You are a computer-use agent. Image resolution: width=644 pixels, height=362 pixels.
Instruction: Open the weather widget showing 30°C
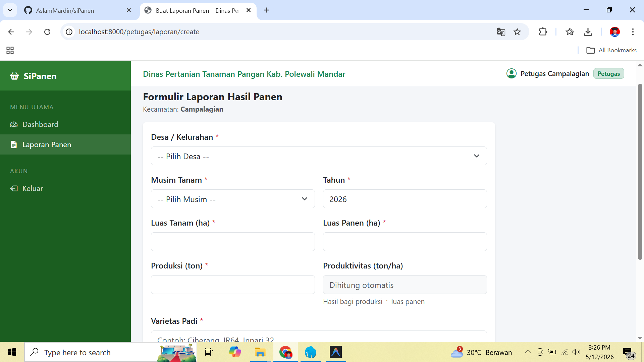(x=481, y=352)
